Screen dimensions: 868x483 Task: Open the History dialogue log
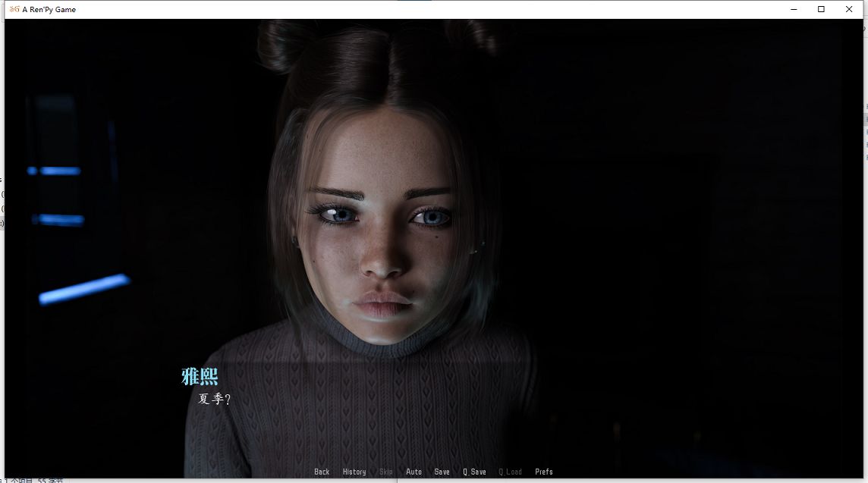354,471
